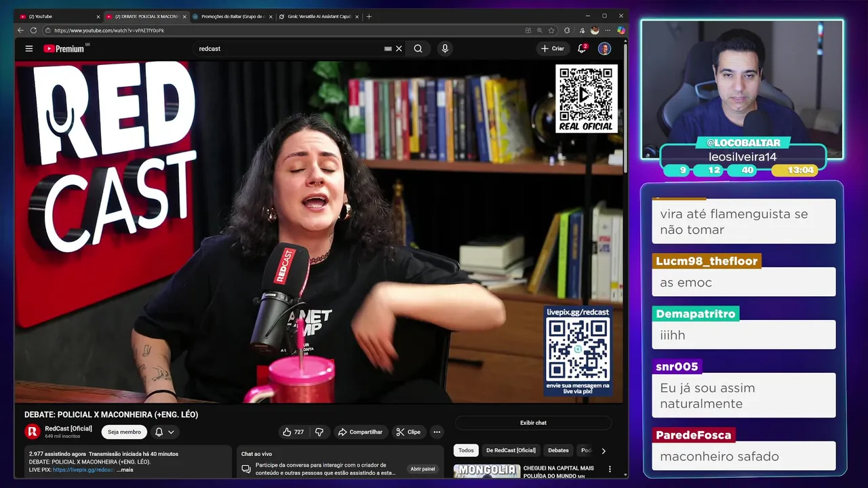The height and width of the screenshot is (488, 868).
Task: Open RedCast [Oficial] channel name link
Action: tap(68, 428)
